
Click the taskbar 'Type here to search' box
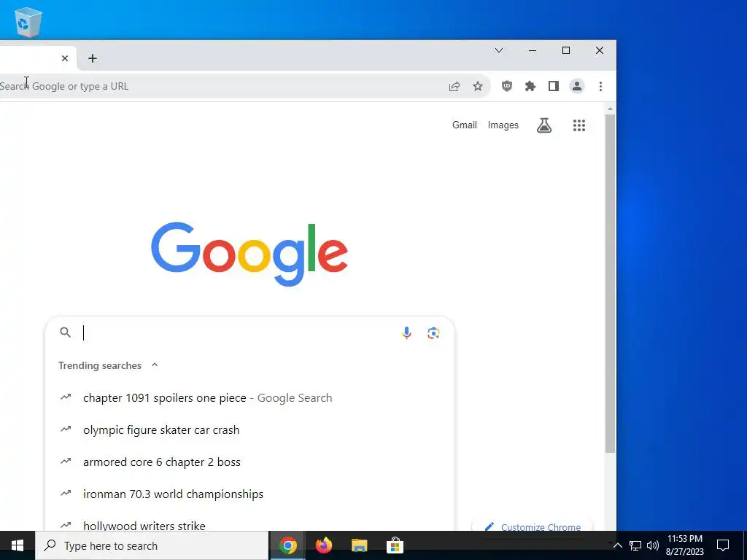click(x=152, y=545)
